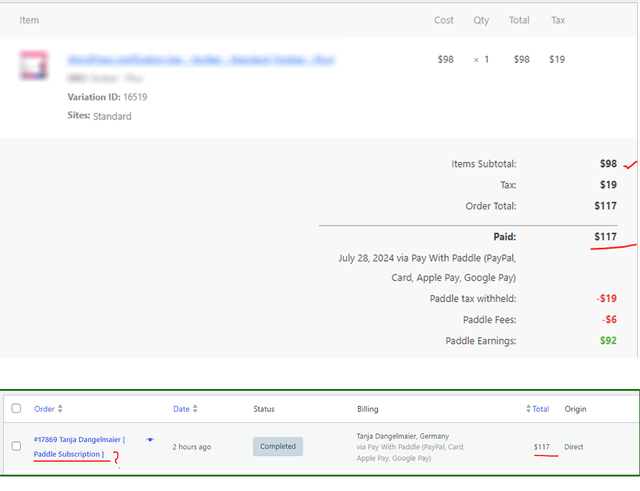Image resolution: width=640 pixels, height=491 pixels.
Task: Click the Origin column header
Action: point(576,409)
